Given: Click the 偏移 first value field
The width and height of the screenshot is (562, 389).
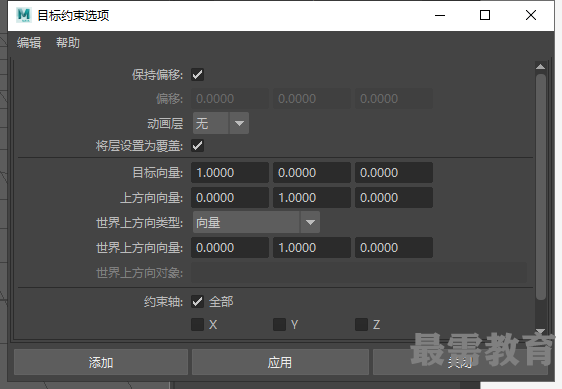Looking at the screenshot, I should [x=230, y=99].
